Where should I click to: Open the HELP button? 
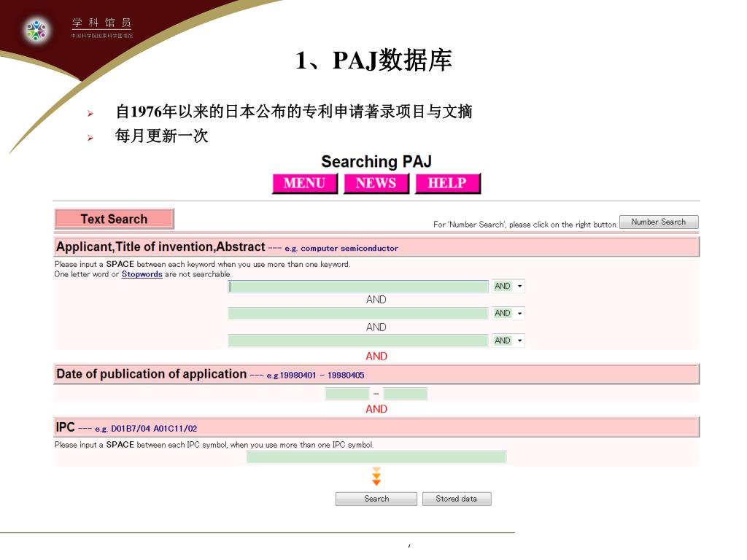pyautogui.click(x=448, y=183)
